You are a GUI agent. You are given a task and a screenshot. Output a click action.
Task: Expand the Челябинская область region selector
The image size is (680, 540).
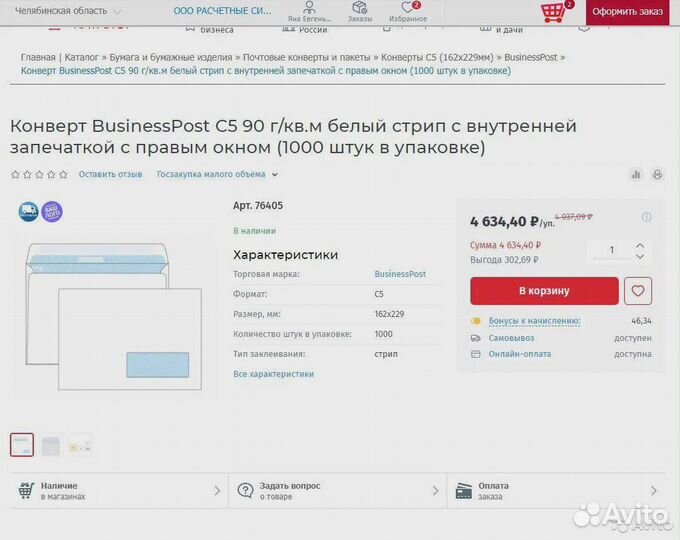68,11
